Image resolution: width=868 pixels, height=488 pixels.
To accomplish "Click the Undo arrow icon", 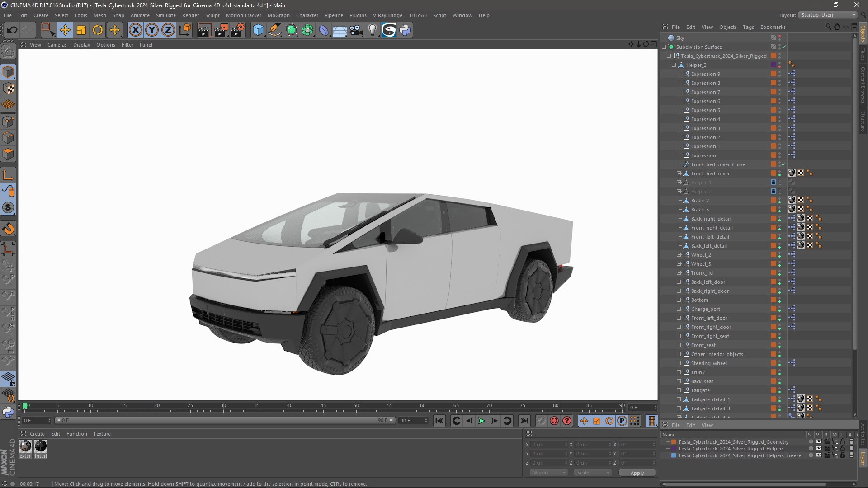I will pos(12,30).
